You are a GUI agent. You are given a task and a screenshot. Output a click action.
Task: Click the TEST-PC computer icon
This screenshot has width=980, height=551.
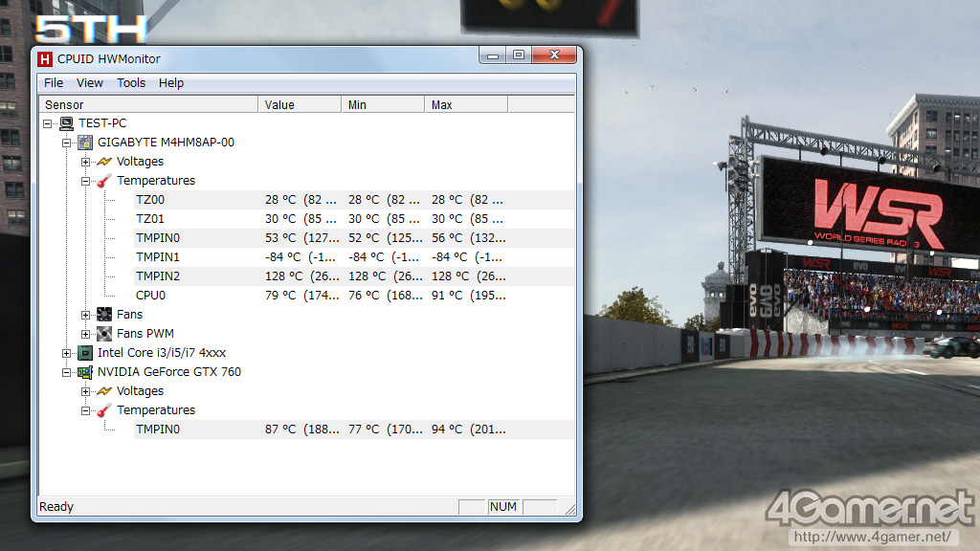point(66,123)
